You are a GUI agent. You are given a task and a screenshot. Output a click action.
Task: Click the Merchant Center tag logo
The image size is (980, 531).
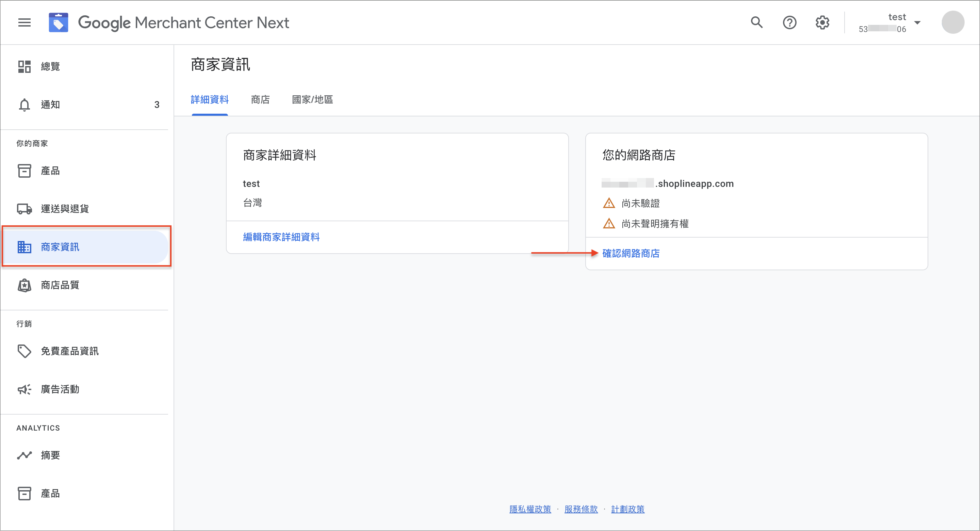58,22
